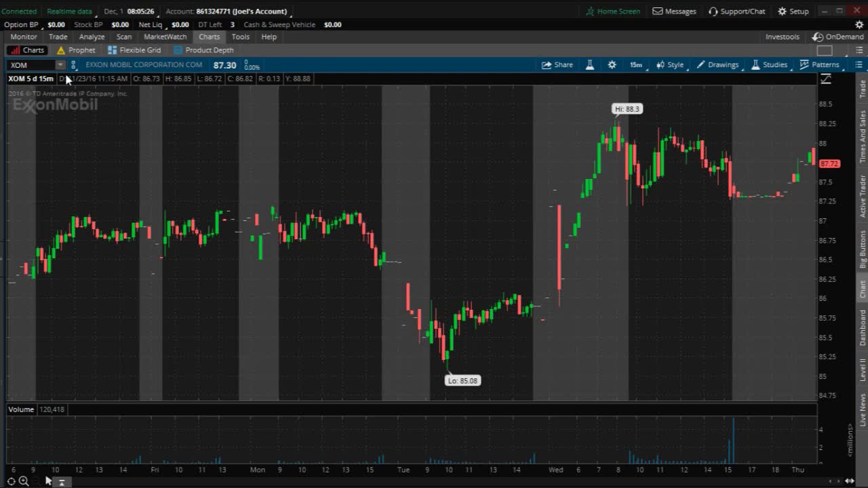Open the Times And Sales side tab
The height and width of the screenshot is (488, 868).
click(863, 136)
